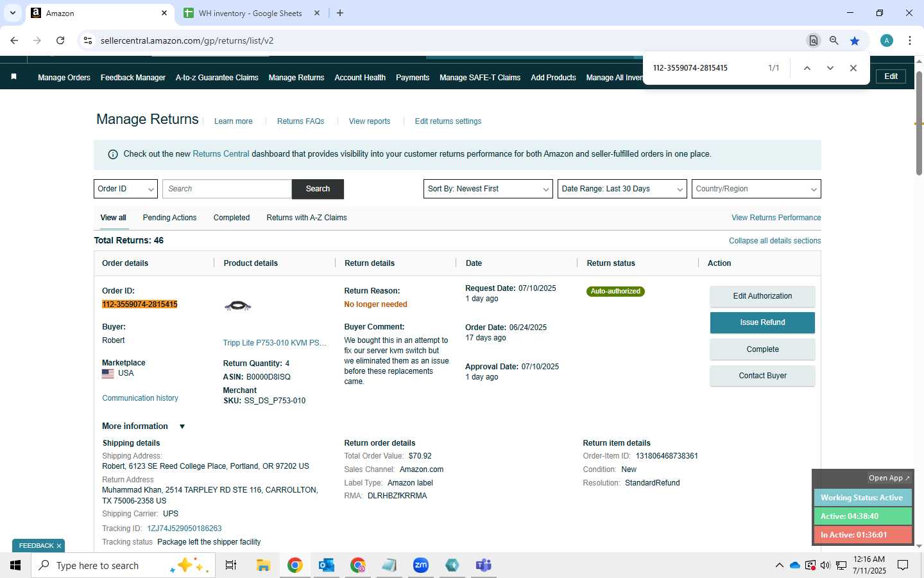
Task: Open Payments nav item
Action: pos(413,78)
